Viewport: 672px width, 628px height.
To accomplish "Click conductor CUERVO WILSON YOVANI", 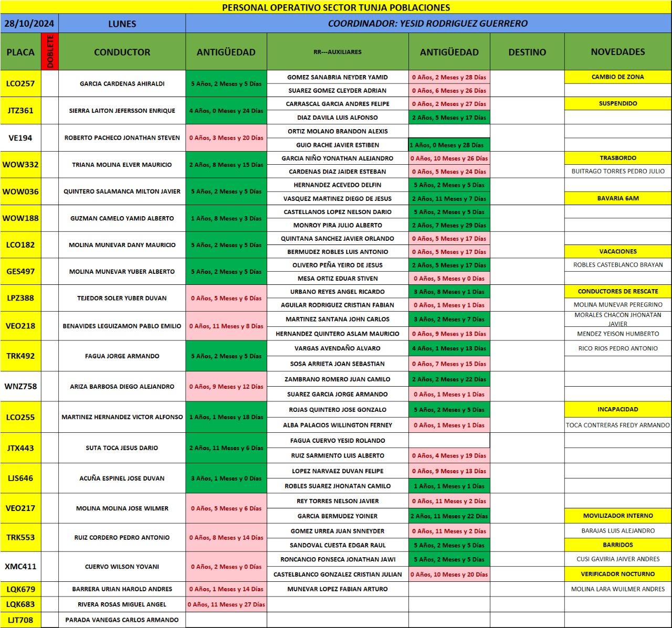I will (122, 567).
